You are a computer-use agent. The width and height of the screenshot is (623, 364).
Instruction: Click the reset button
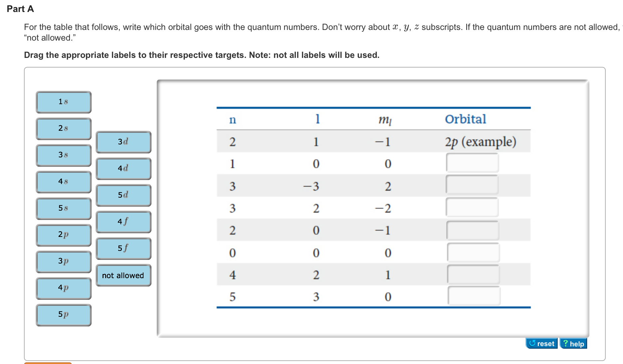coord(542,343)
